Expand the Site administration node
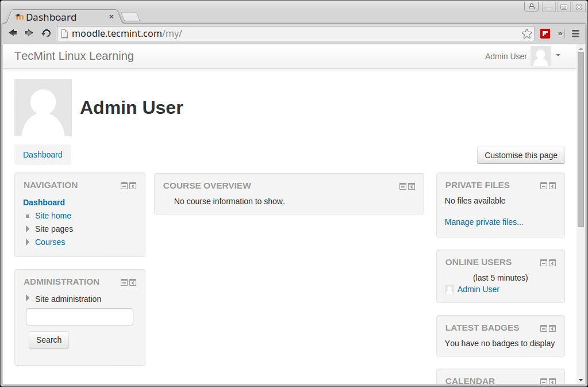The width and height of the screenshot is (588, 387). pos(28,298)
